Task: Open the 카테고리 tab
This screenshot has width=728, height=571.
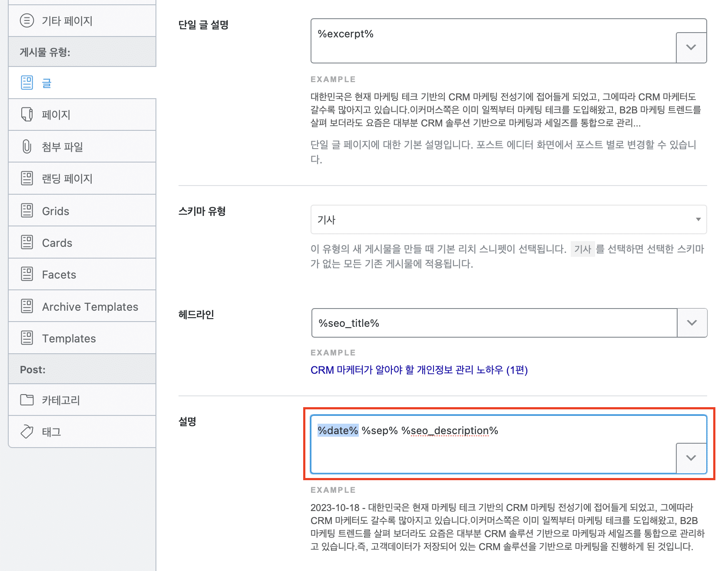Action: click(x=82, y=400)
